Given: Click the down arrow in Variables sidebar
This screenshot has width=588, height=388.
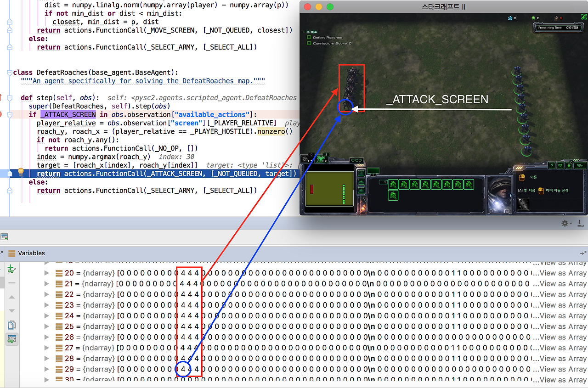Looking at the screenshot, I should pyautogui.click(x=12, y=311).
